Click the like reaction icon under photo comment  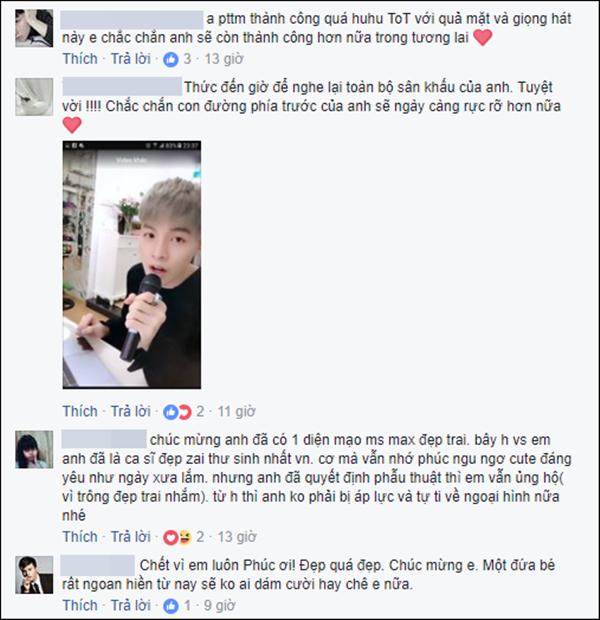click(x=170, y=412)
